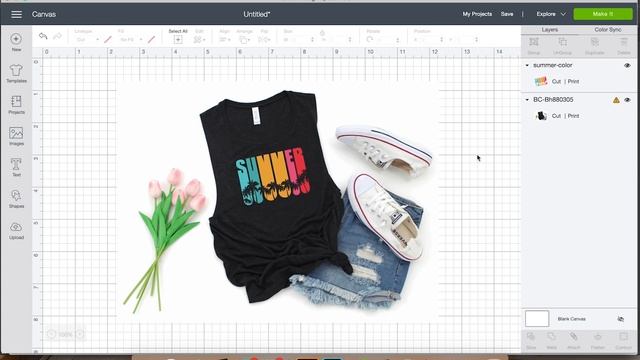640x360 pixels.
Task: Open the Arrange dropdown
Action: pos(245,40)
